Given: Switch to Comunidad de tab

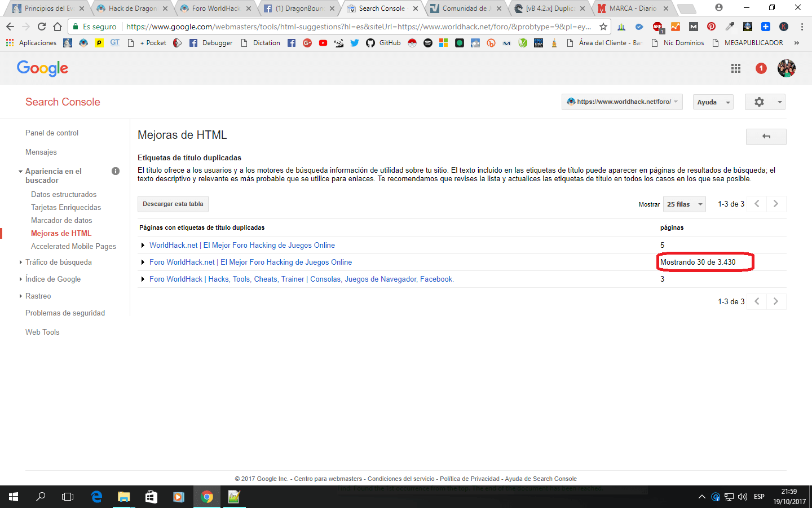Looking at the screenshot, I should click(466, 8).
